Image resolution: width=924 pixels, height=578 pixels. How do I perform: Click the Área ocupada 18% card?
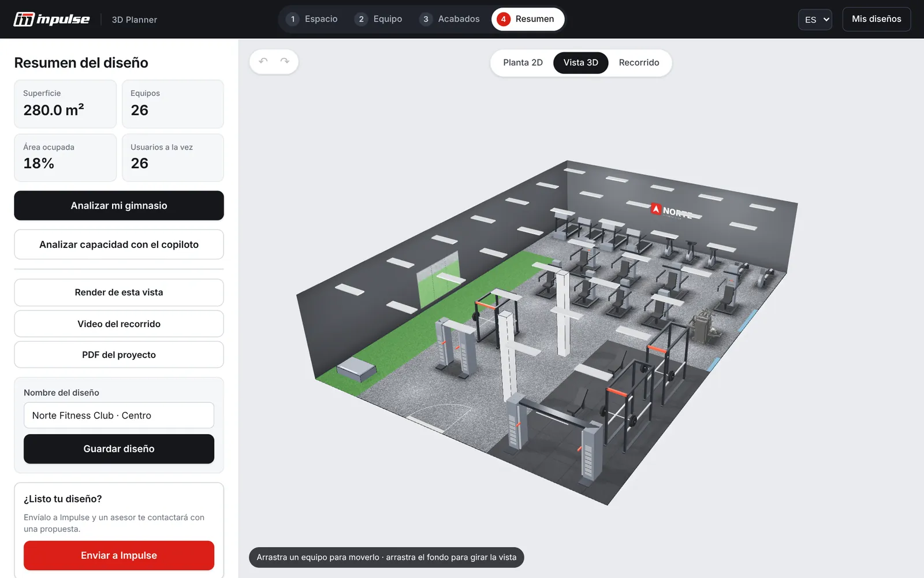(x=65, y=158)
